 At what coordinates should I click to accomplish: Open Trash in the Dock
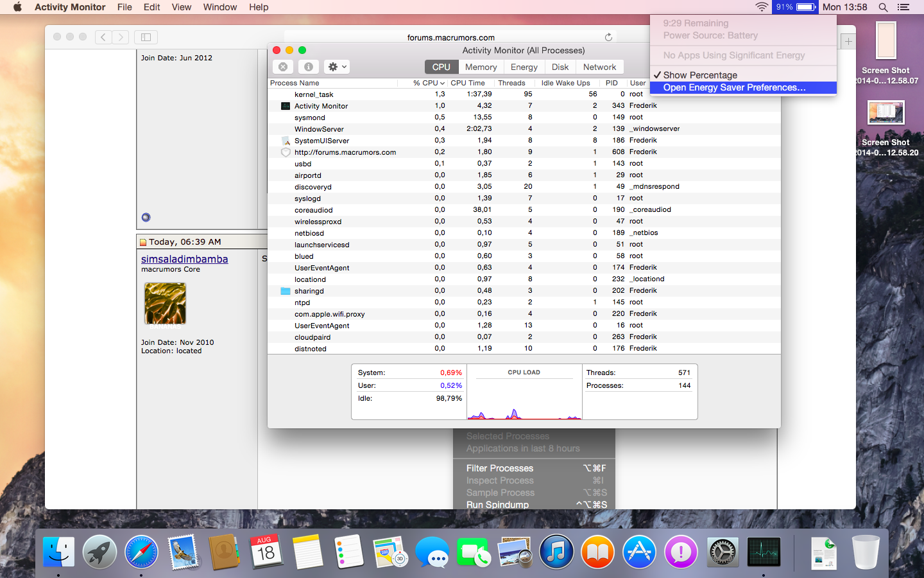[x=866, y=552]
